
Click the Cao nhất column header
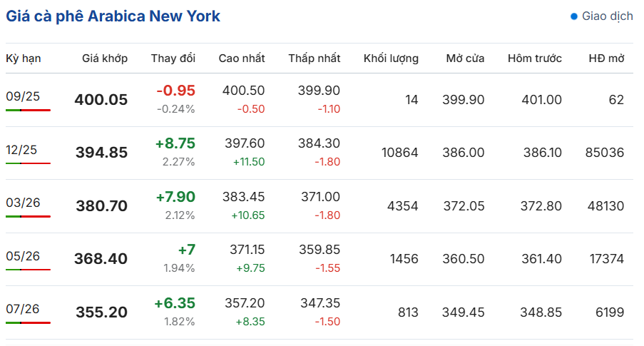pos(242,58)
